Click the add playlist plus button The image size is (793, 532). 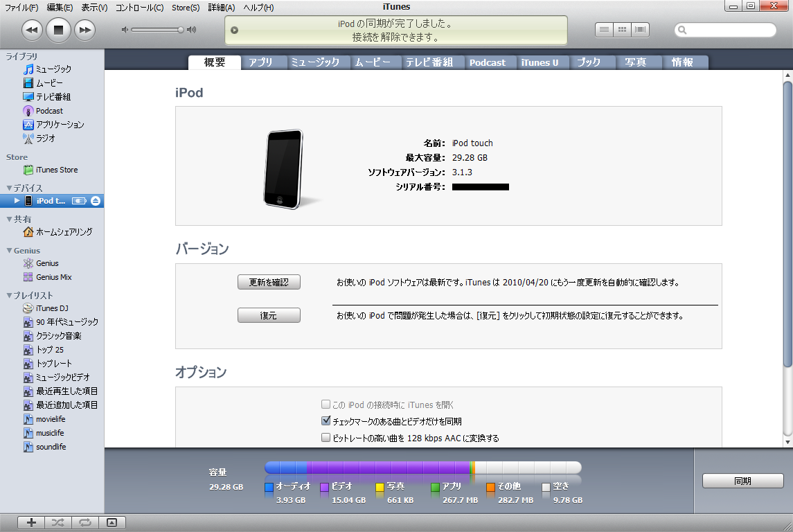31,523
